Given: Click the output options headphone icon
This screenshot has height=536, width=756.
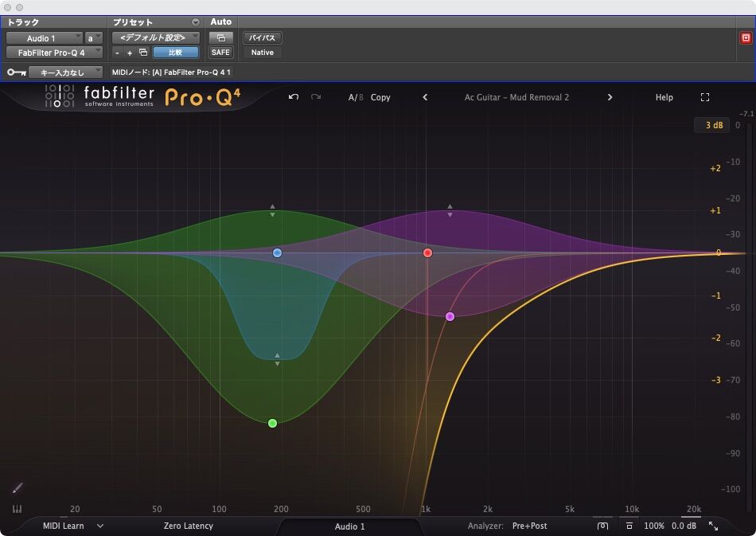Looking at the screenshot, I should pos(602,526).
